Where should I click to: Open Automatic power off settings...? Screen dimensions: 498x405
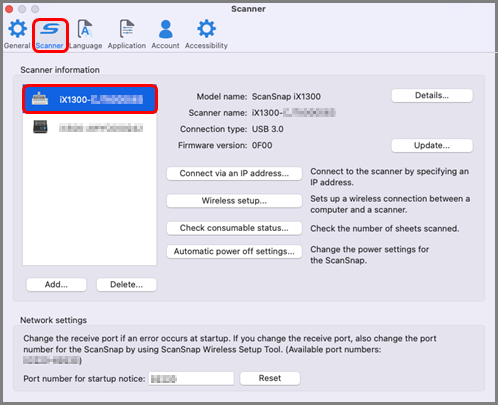click(234, 252)
